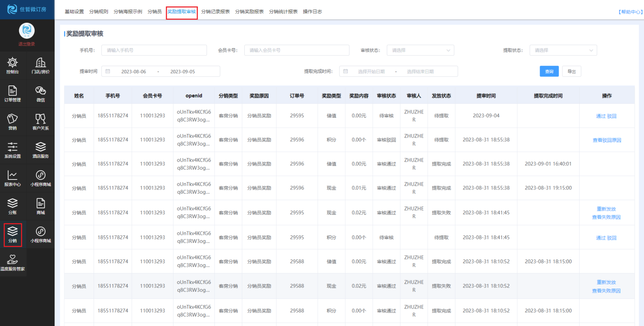644x326 pixels.
Task: Click the 提取完成时间 column header
Action: tap(548, 96)
